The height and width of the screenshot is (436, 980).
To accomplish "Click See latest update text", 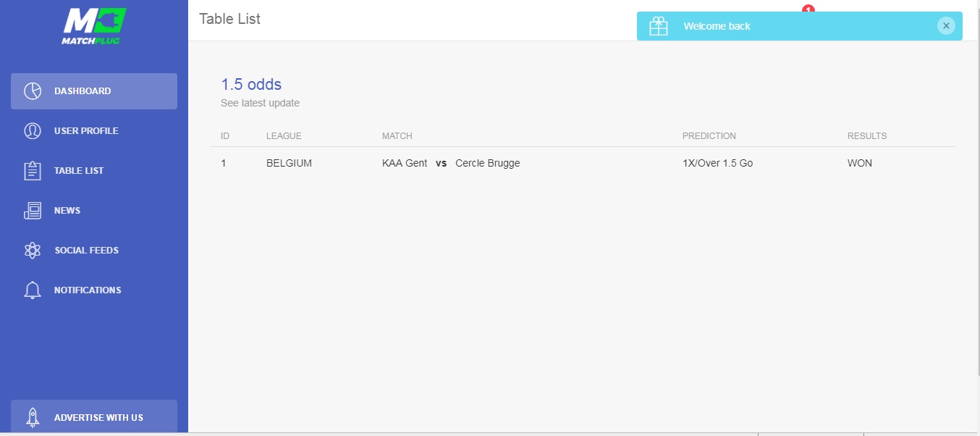I will pyautogui.click(x=260, y=103).
